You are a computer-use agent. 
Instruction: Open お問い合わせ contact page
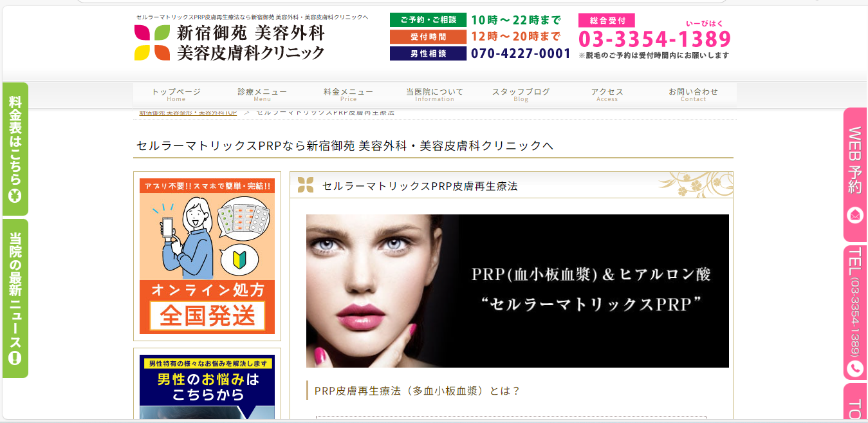693,94
